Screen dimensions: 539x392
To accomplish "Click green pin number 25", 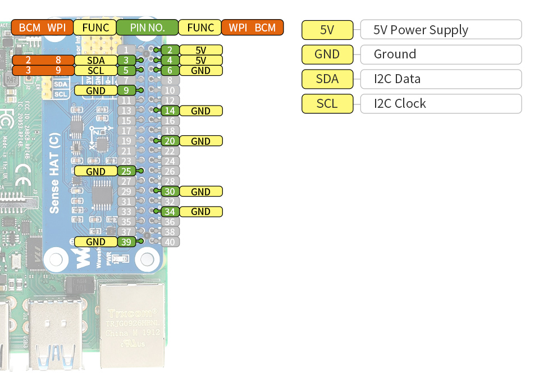I will tap(126, 171).
